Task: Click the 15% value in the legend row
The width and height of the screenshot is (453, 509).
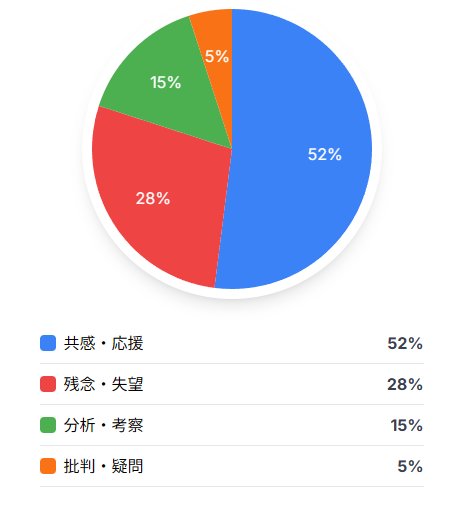Action: click(x=407, y=426)
